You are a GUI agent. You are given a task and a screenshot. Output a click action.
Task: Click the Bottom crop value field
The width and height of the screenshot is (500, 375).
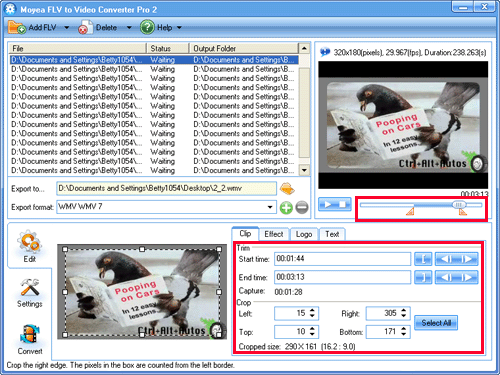click(x=383, y=332)
